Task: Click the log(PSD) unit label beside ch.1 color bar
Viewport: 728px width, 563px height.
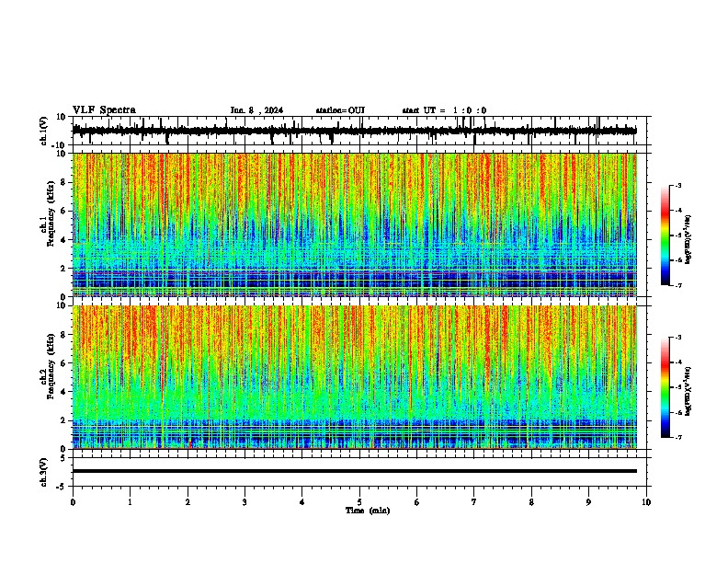Action: coord(688,239)
